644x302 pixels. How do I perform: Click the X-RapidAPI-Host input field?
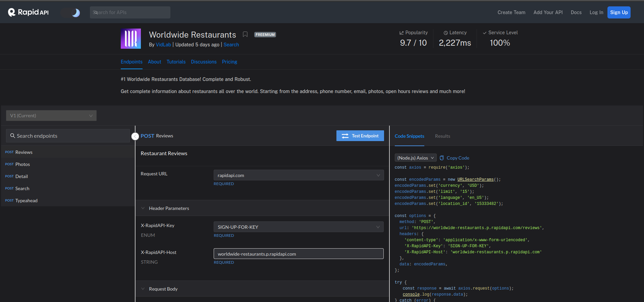click(x=299, y=254)
